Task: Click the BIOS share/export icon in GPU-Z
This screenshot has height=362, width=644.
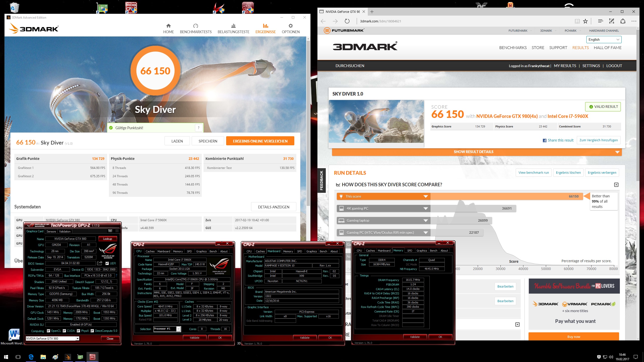Action: tap(100, 263)
